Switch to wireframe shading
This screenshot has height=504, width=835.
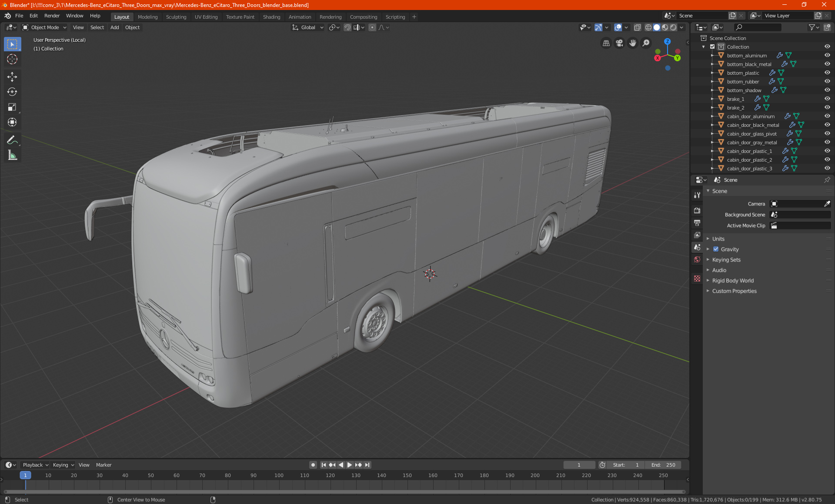click(x=648, y=27)
